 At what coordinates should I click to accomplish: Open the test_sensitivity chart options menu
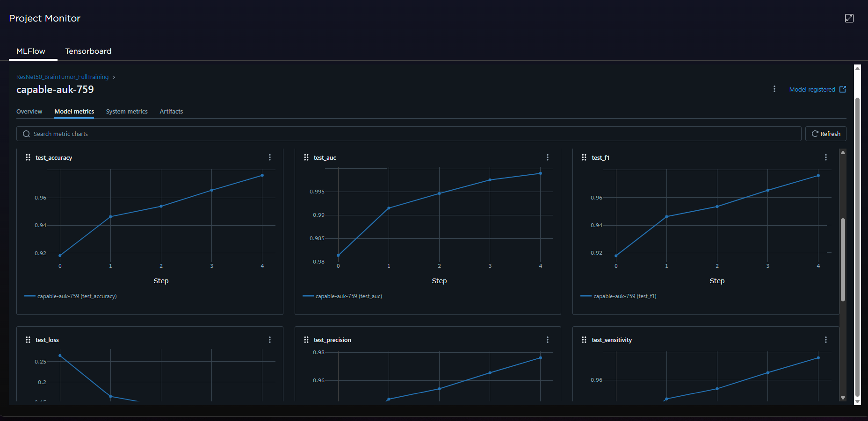point(826,340)
